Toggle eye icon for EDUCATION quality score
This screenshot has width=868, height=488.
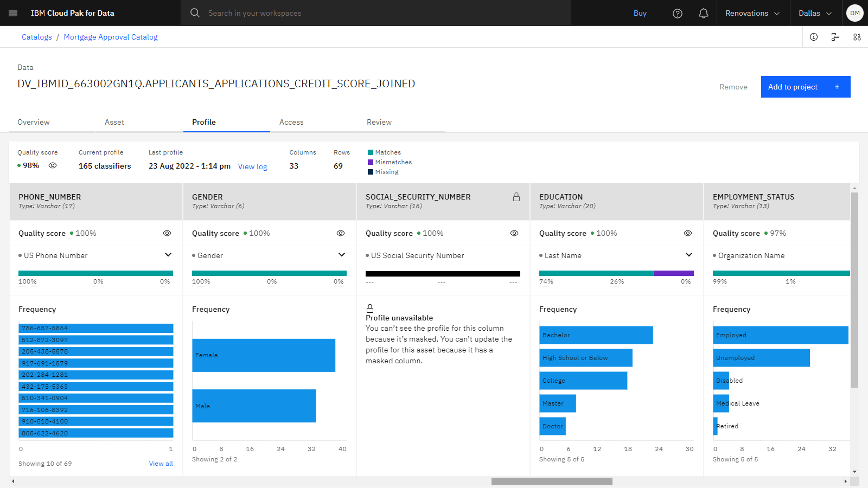tap(688, 233)
